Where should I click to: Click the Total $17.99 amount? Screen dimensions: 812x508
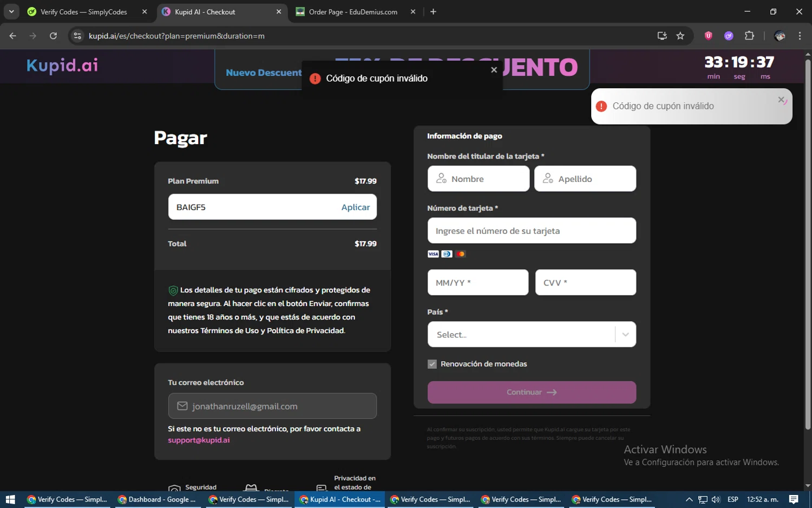point(365,244)
